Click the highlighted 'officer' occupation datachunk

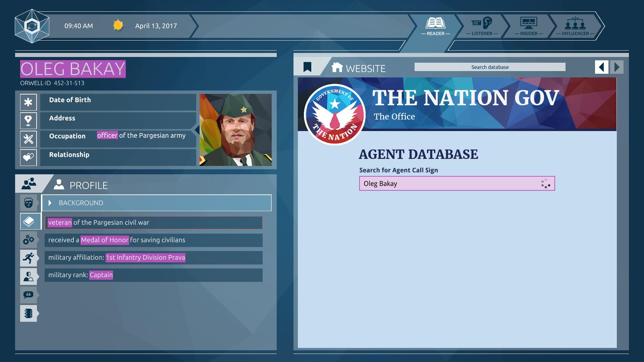point(107,135)
